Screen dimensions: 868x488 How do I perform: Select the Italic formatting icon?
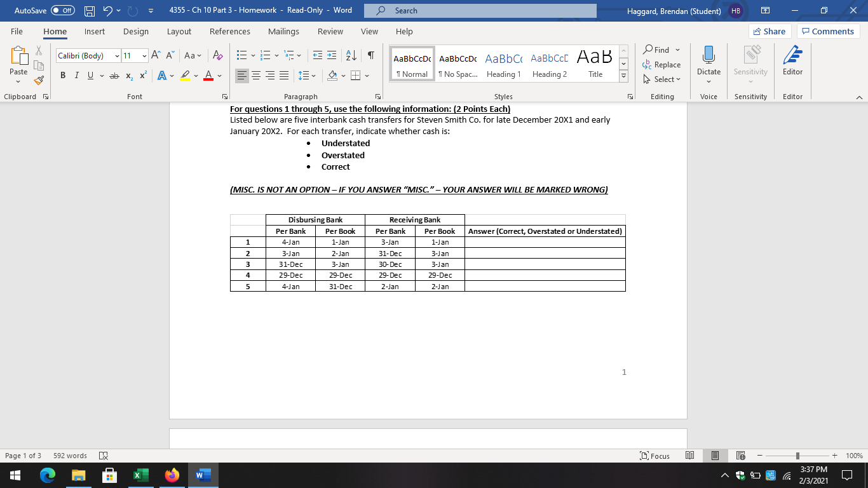pos(76,75)
